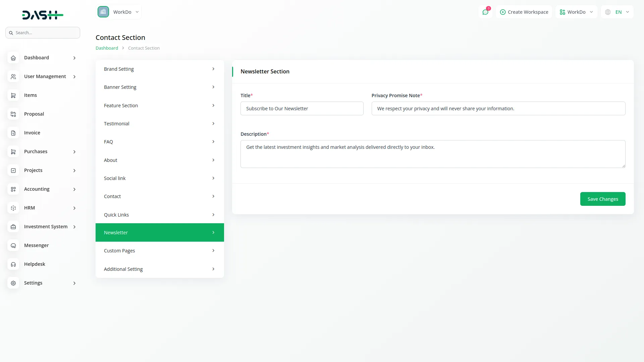Viewport: 644px width, 362px height.
Task: Click the Settings gear icon in sidebar
Action: tap(13, 283)
